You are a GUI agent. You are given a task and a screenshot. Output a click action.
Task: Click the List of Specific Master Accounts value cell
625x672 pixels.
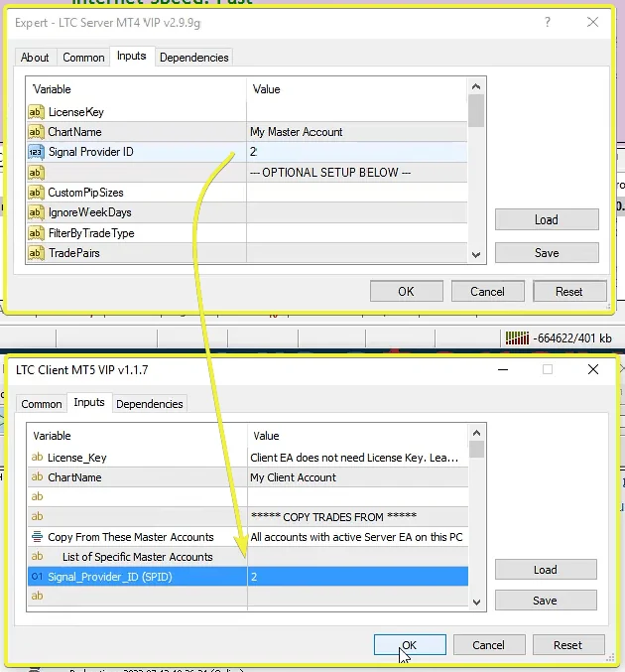[x=357, y=556]
